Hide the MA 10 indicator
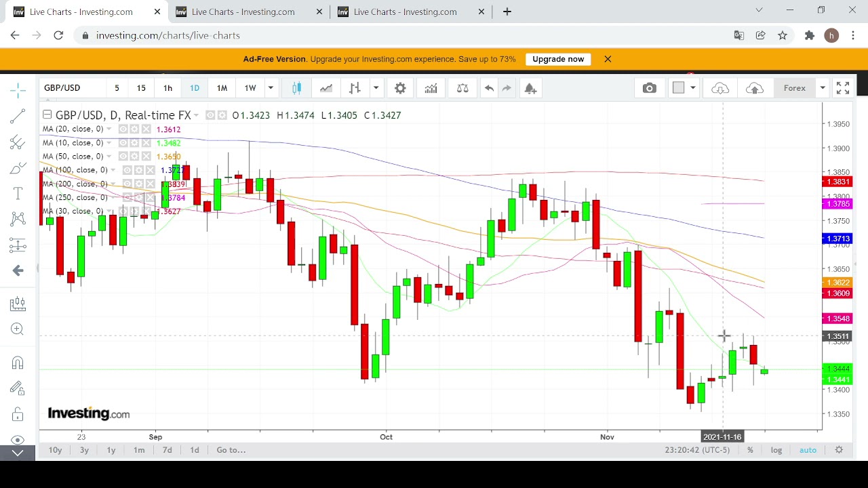This screenshot has height=488, width=868. [123, 143]
